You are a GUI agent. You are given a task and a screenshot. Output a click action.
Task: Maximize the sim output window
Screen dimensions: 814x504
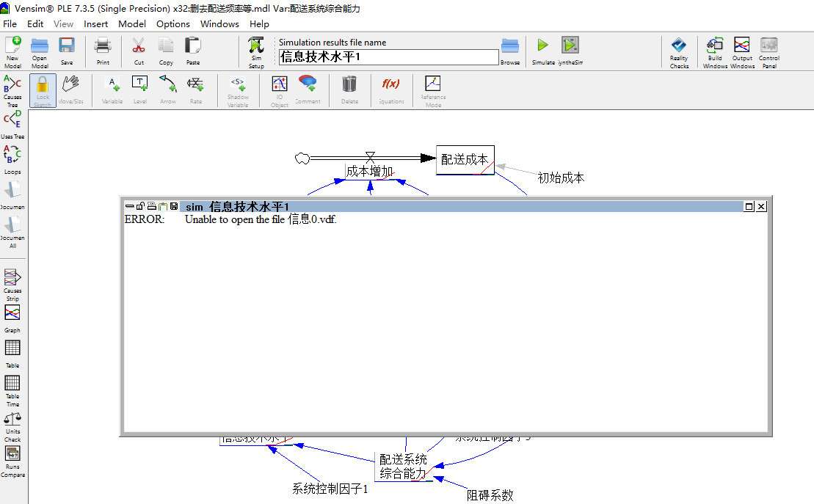[749, 207]
